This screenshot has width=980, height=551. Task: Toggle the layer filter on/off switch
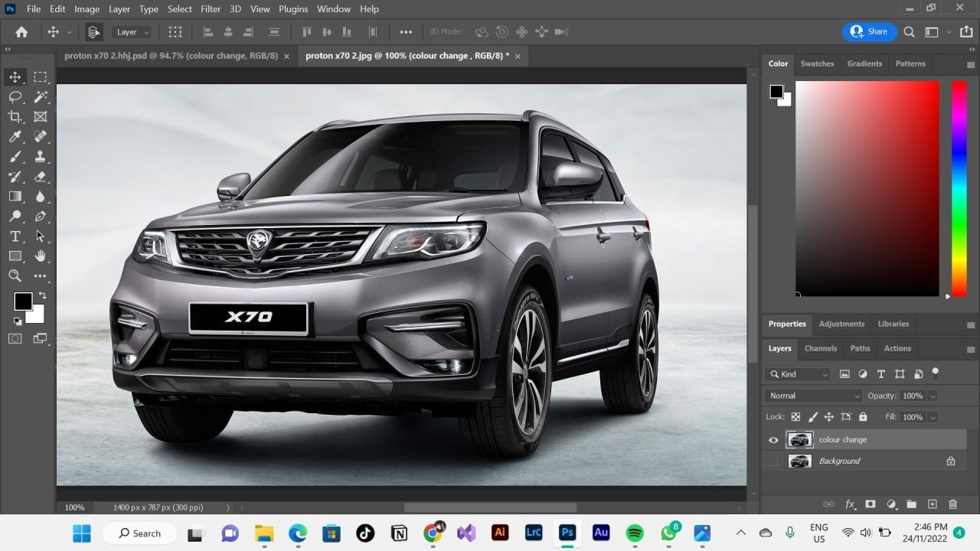point(935,373)
